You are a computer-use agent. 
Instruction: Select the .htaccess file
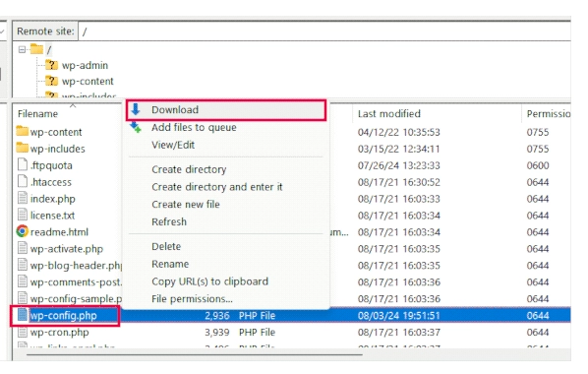[x=50, y=182]
